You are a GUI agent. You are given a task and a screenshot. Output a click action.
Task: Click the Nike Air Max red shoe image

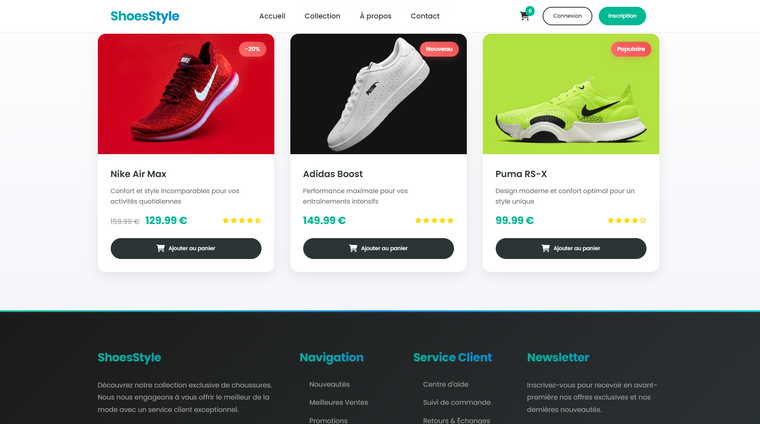coord(186,94)
